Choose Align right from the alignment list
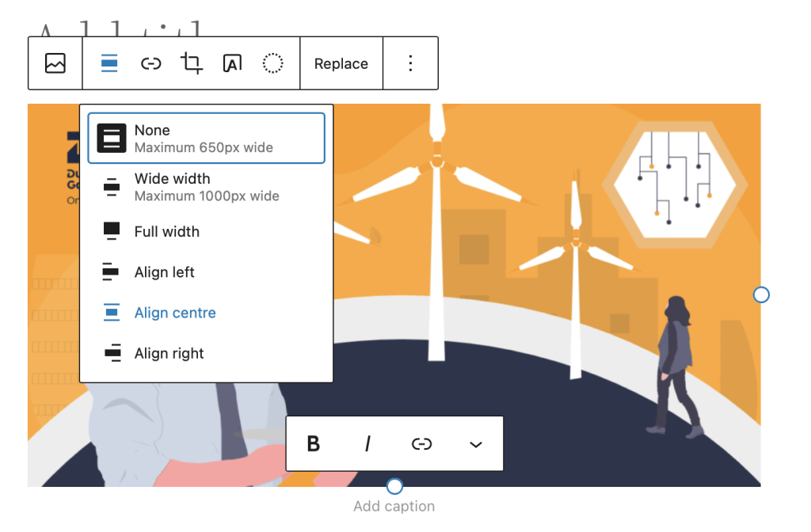811x532 pixels. tap(168, 353)
